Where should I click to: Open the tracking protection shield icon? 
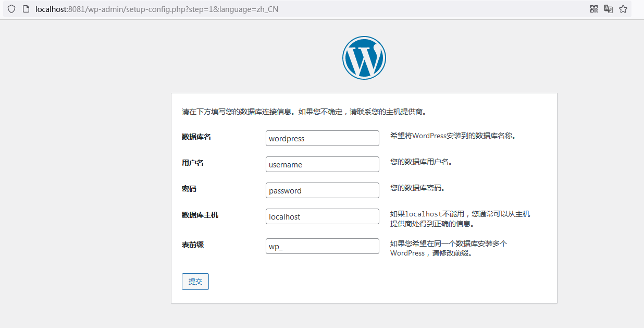tap(11, 9)
